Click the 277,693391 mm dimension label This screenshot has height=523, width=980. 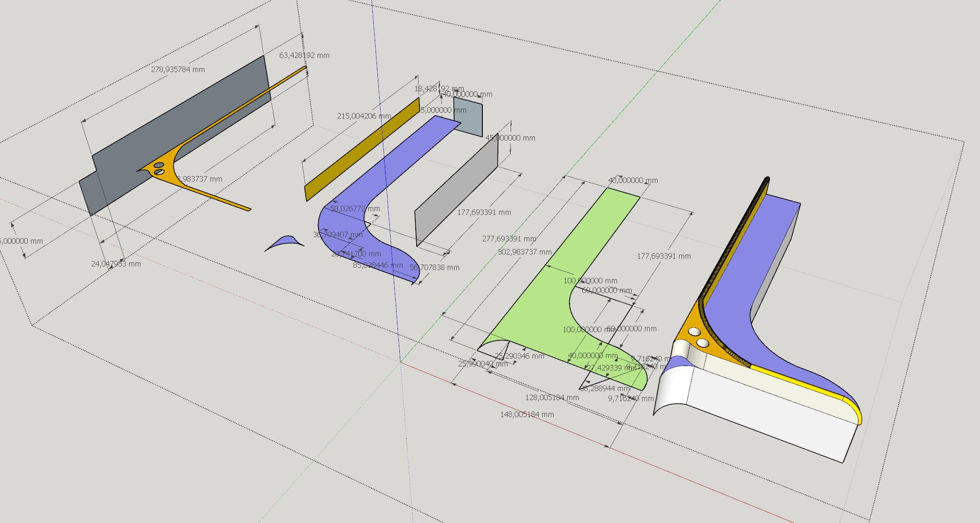(x=509, y=239)
